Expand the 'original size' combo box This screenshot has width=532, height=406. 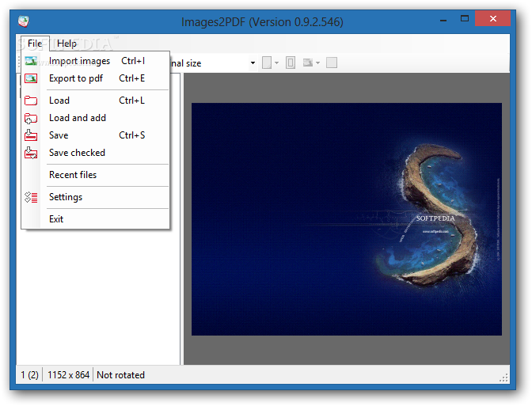click(253, 63)
